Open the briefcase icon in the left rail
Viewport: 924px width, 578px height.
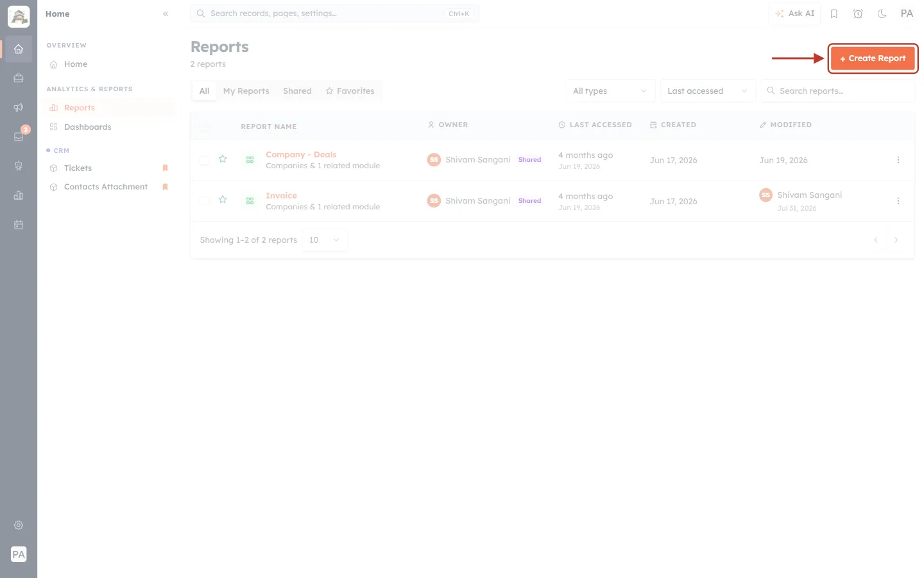point(19,78)
